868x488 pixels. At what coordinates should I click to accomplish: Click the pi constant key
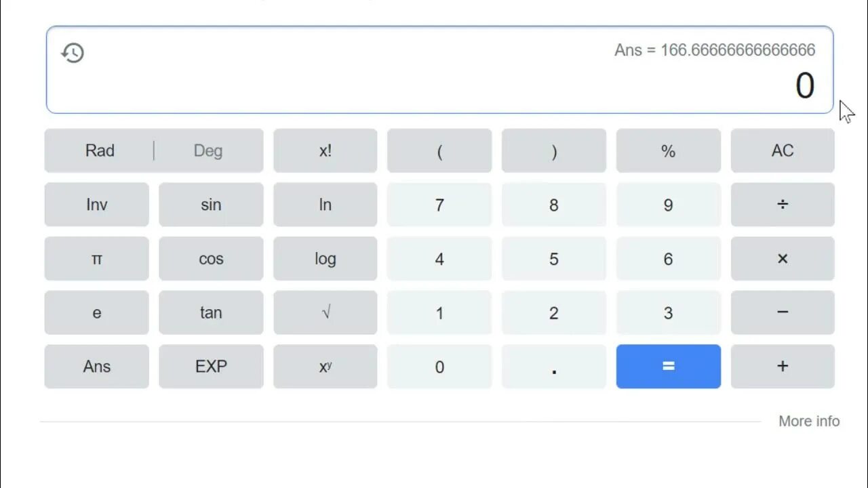click(96, 259)
